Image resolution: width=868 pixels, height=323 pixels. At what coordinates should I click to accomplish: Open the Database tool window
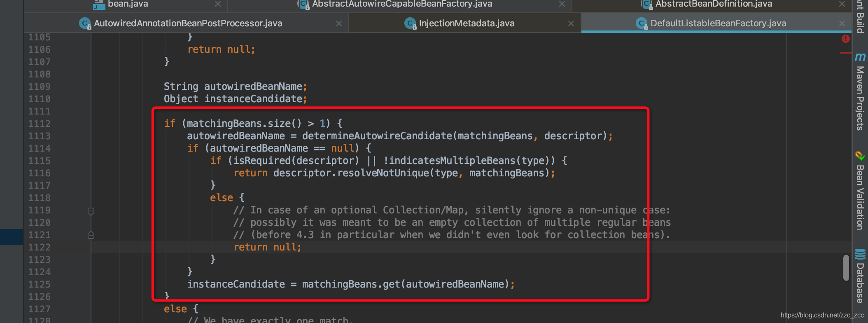[x=860, y=276]
